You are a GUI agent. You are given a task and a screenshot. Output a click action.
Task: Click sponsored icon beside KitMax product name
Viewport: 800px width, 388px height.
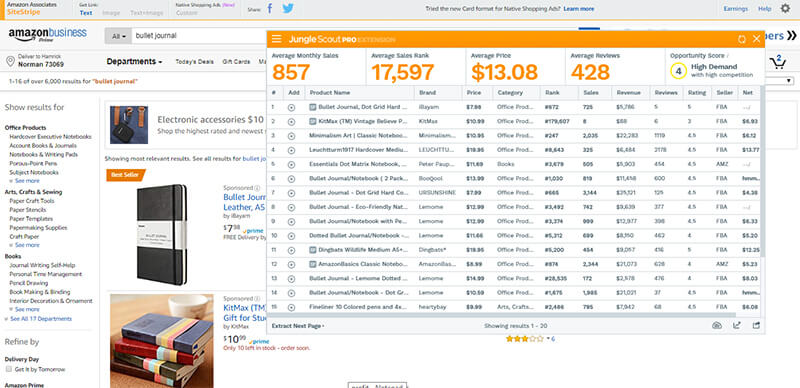point(313,122)
